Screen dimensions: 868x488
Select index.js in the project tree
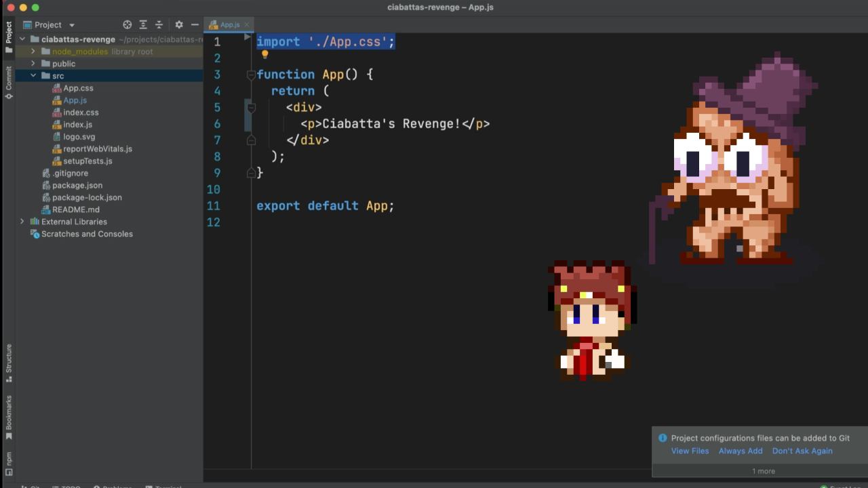coord(77,125)
